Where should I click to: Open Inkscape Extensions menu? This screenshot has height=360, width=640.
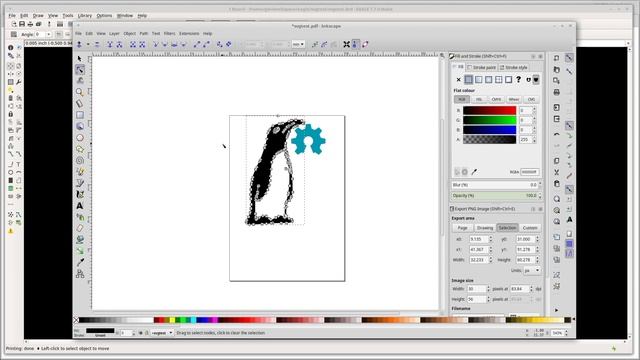click(x=189, y=33)
